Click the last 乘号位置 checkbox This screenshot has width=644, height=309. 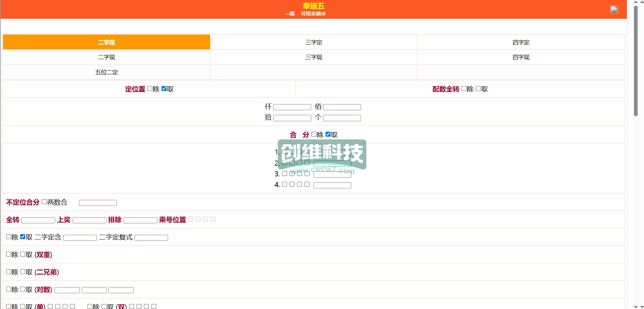(213, 219)
